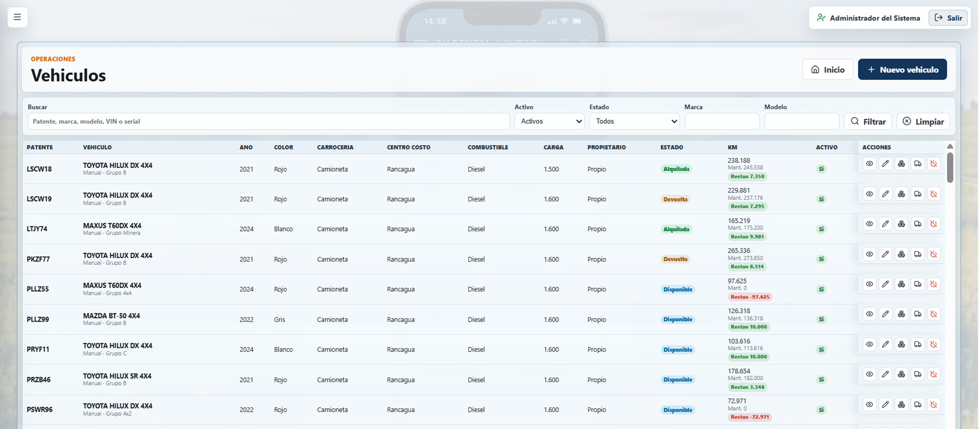This screenshot has height=429, width=980.
Task: View details of vehicle PLLZ55
Action: tap(869, 284)
